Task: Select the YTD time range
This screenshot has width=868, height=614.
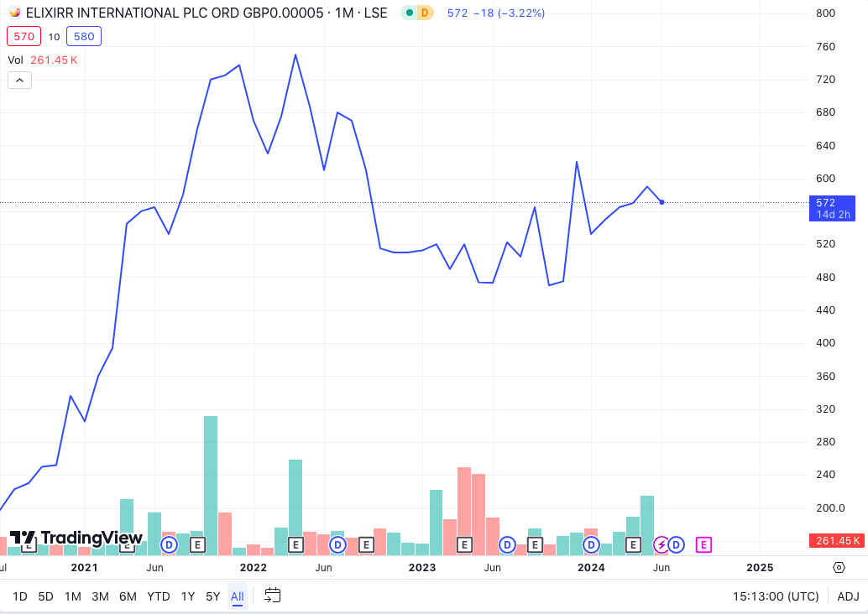Action: click(x=158, y=596)
